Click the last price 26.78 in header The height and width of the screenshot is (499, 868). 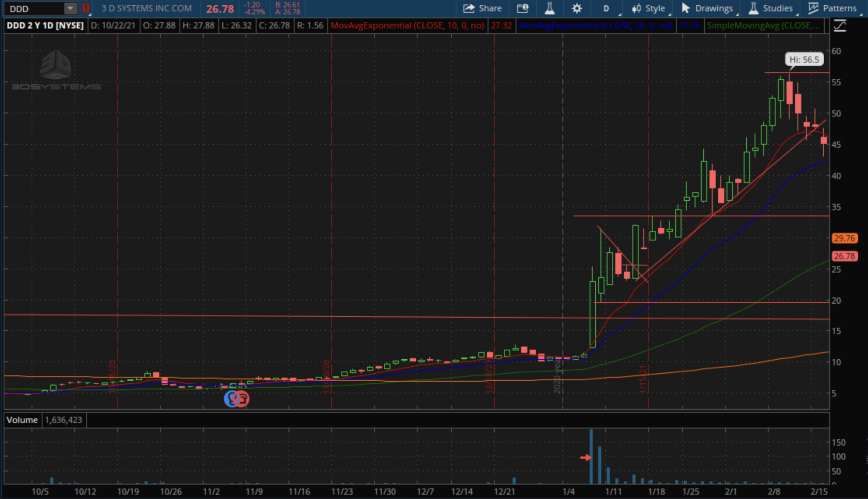(x=220, y=9)
